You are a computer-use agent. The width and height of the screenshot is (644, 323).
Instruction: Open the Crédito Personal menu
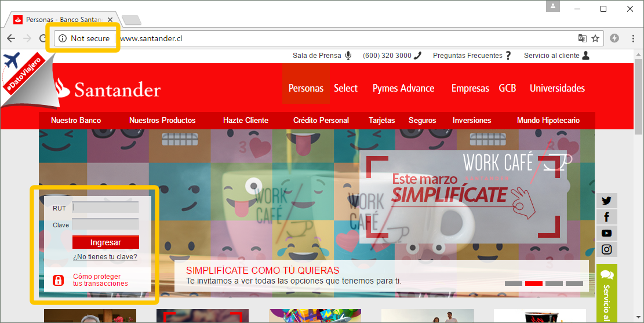[321, 121]
